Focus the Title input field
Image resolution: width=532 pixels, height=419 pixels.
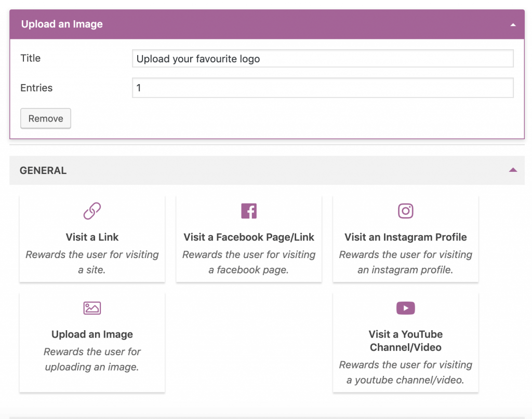point(323,58)
